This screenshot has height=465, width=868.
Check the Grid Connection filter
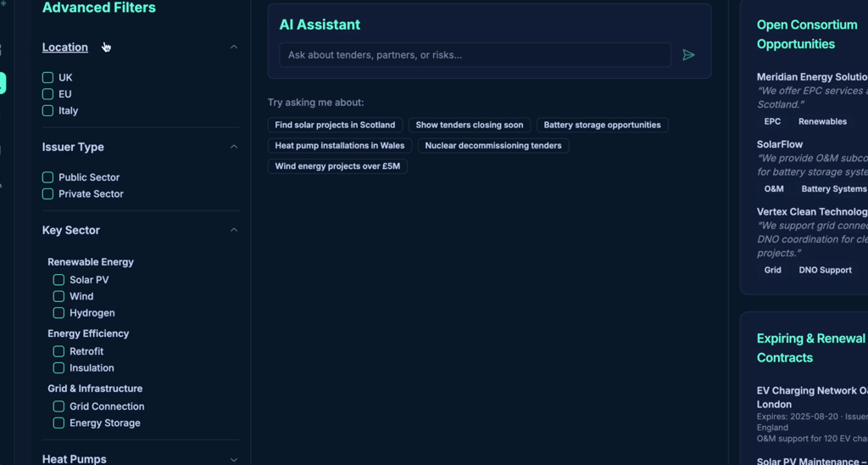click(x=58, y=406)
